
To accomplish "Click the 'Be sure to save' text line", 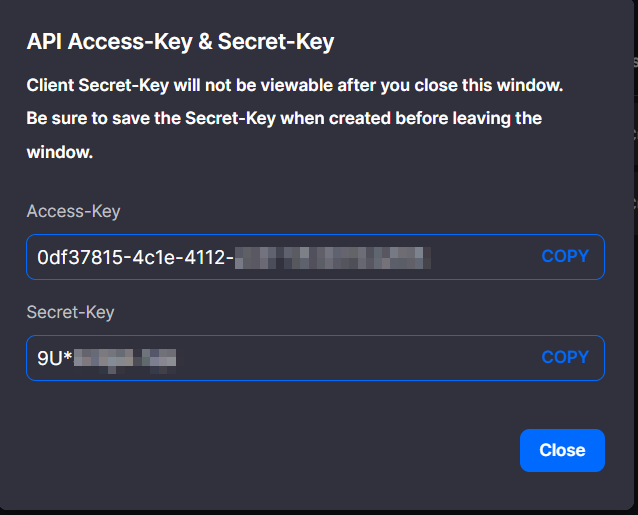I will 284,119.
